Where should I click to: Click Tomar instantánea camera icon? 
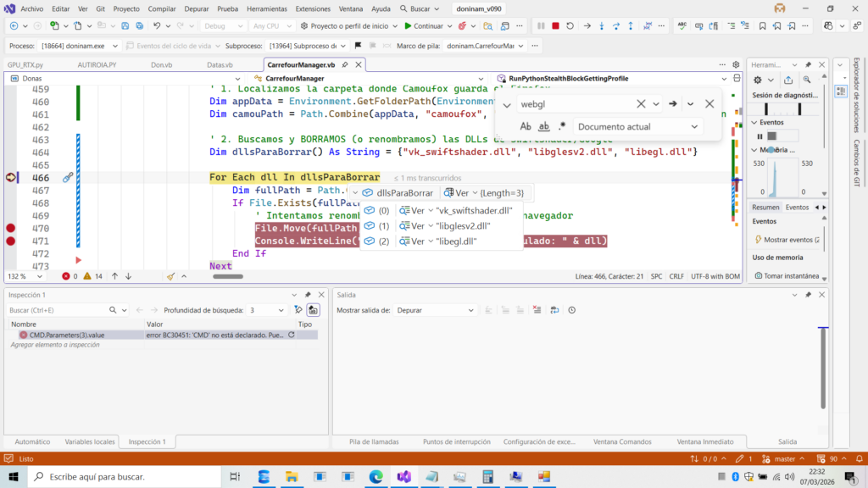click(x=757, y=276)
